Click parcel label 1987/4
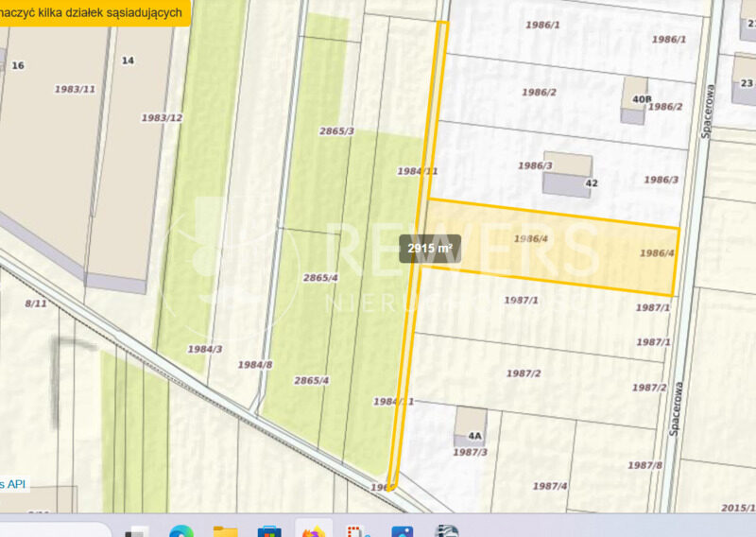 pos(550,486)
